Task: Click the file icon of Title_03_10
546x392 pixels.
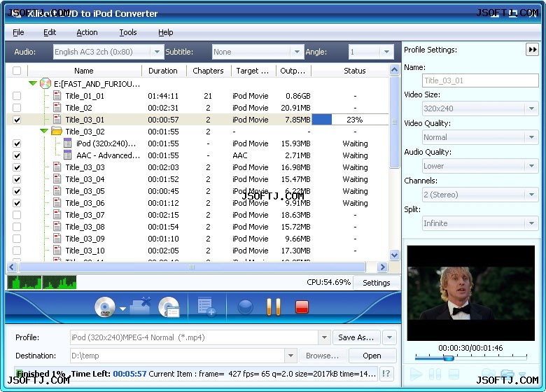Action: 57,251
